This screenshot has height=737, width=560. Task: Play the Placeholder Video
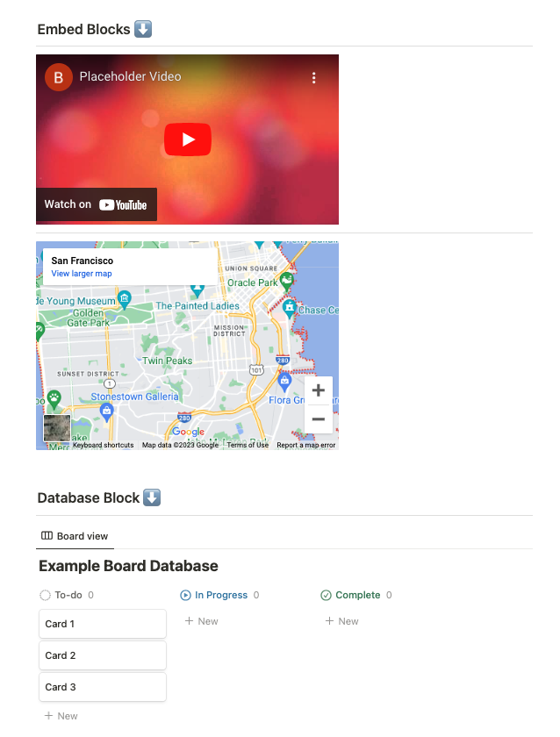[188, 140]
